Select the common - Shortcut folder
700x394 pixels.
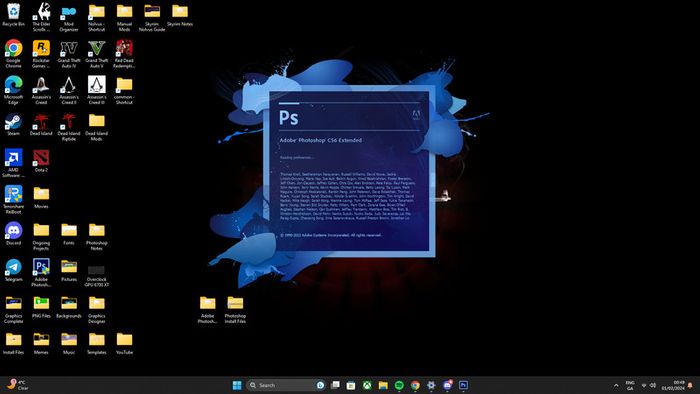click(x=124, y=90)
